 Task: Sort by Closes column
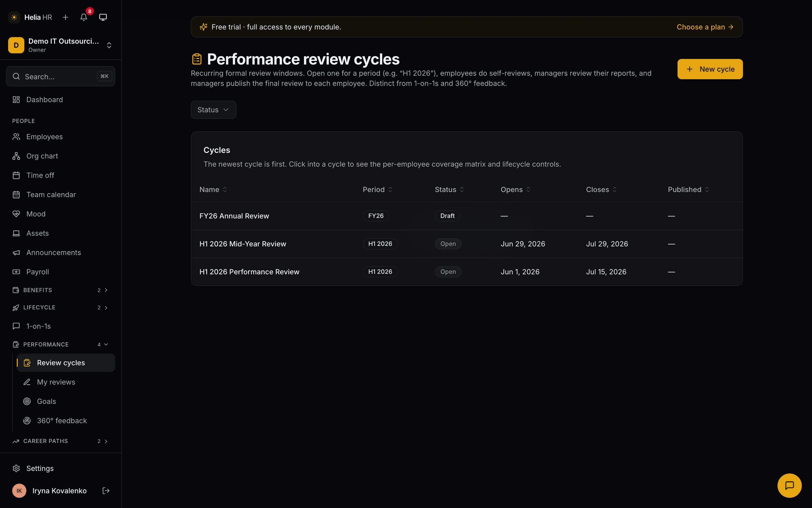pyautogui.click(x=601, y=189)
